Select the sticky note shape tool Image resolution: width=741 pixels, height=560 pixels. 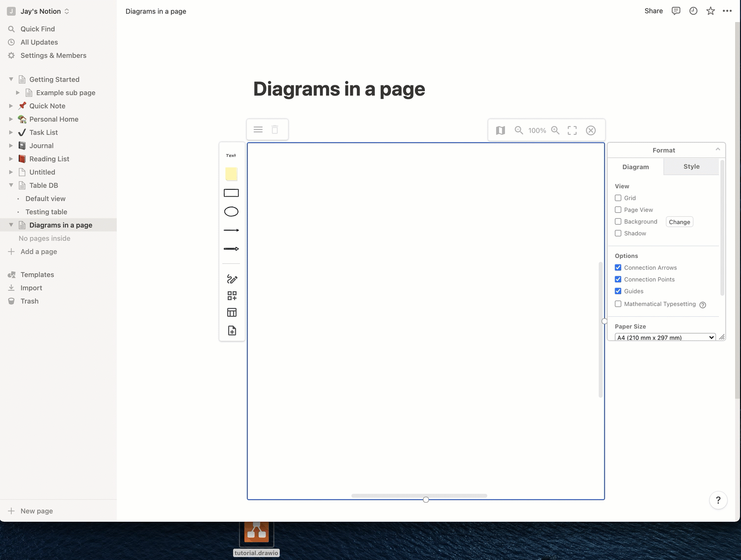click(231, 174)
